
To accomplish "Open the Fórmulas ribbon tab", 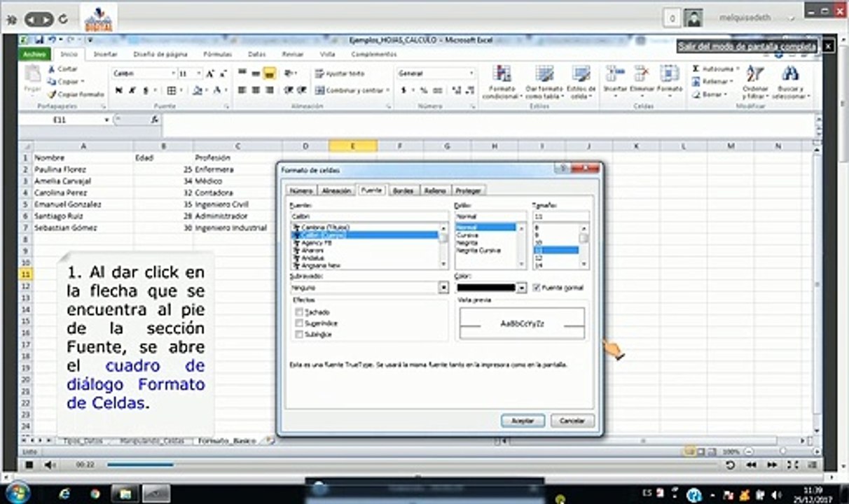I will [217, 54].
